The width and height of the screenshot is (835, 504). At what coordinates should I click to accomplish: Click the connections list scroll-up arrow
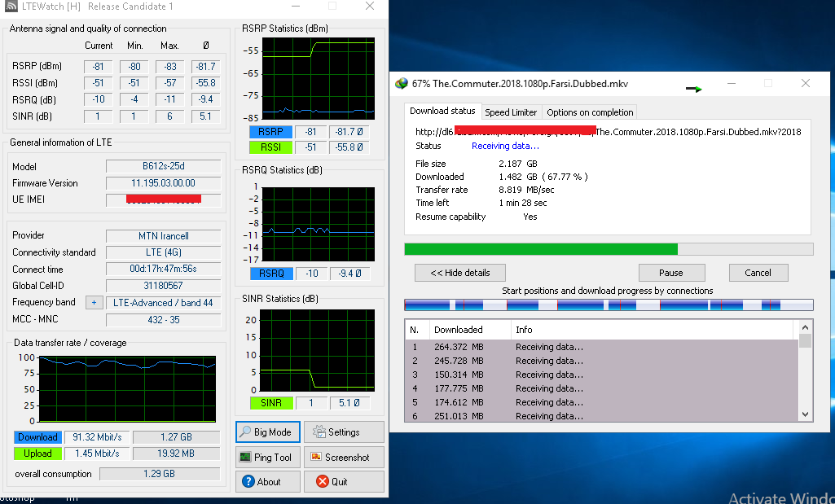pyautogui.click(x=805, y=327)
